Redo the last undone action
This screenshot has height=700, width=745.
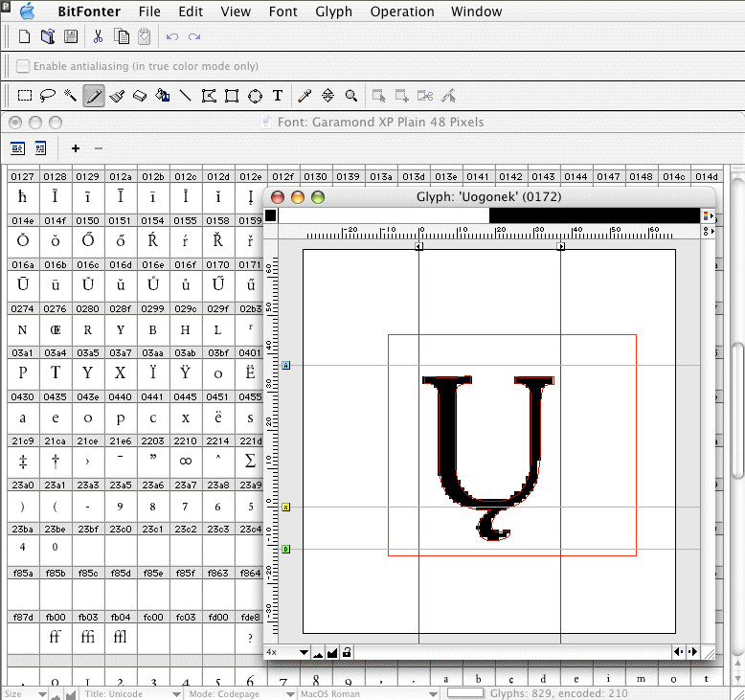point(194,36)
